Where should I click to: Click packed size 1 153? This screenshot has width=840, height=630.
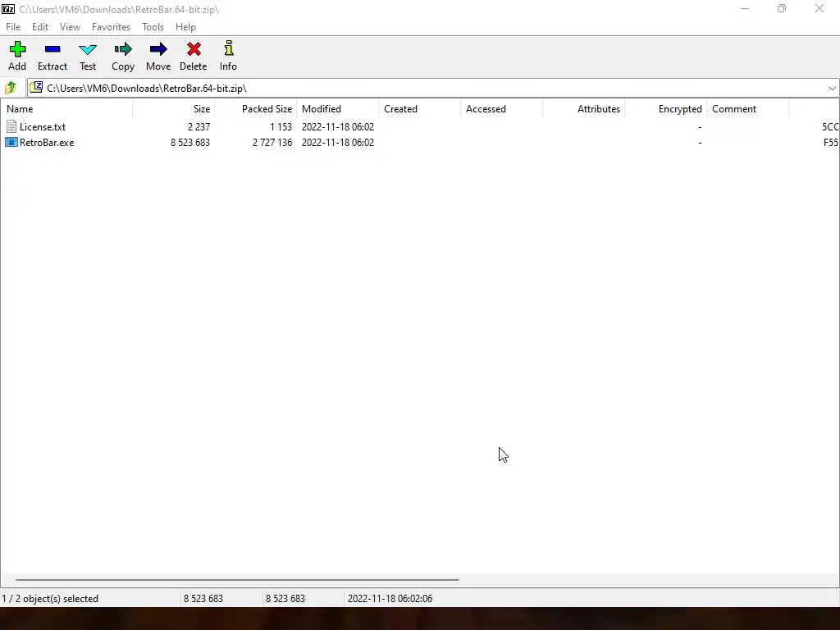coord(281,127)
